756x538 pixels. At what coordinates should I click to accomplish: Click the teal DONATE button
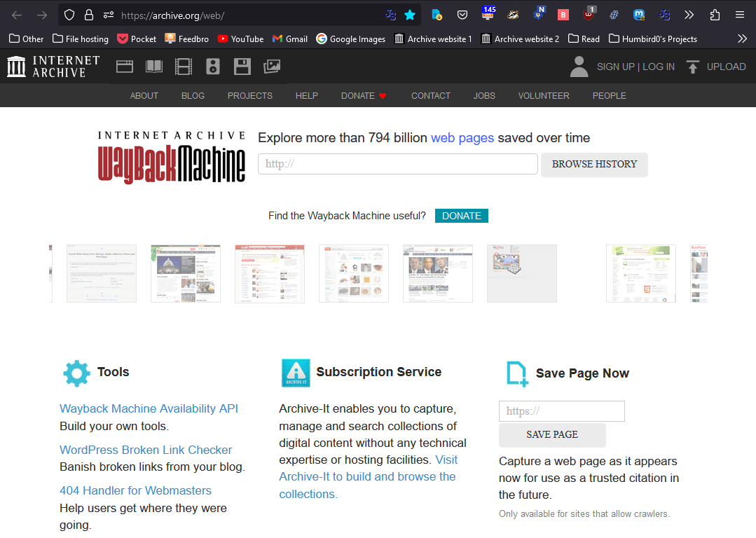(461, 216)
